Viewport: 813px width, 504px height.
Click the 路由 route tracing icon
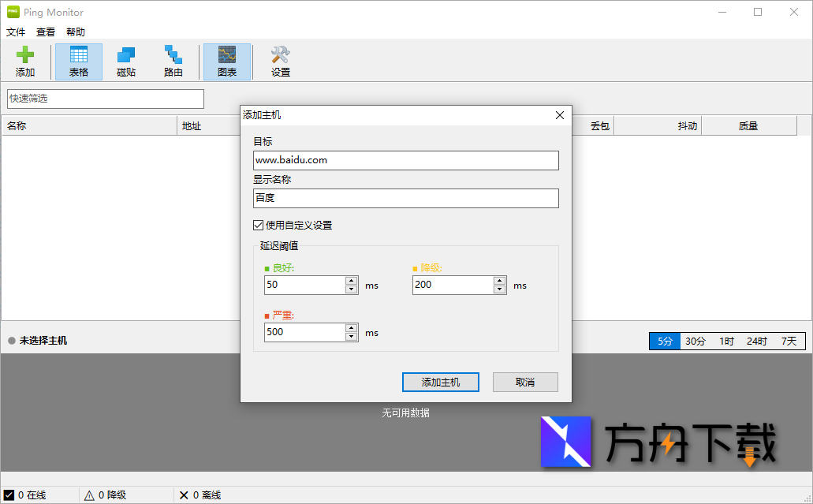173,62
